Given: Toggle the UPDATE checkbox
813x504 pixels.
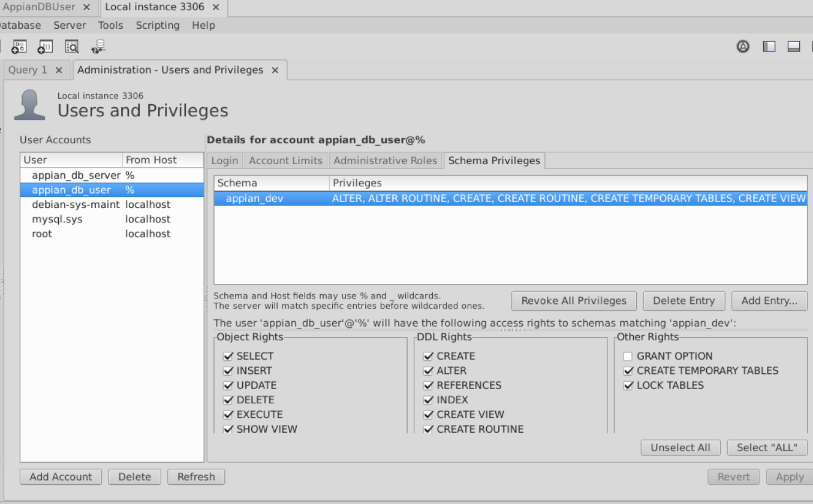Looking at the screenshot, I should point(228,385).
